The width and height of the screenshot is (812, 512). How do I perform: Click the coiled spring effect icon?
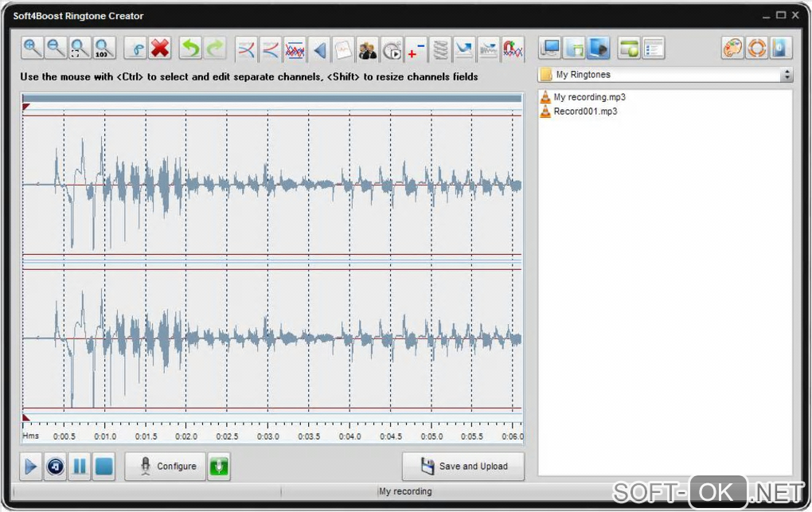[x=440, y=49]
